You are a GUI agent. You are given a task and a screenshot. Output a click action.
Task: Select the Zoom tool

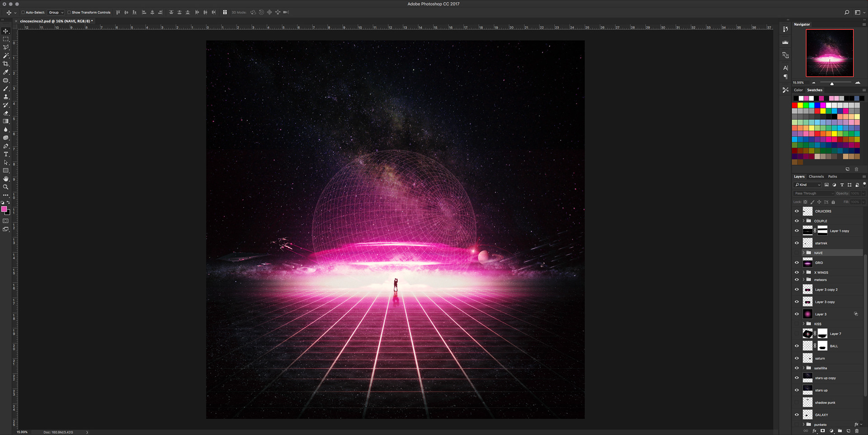point(6,187)
